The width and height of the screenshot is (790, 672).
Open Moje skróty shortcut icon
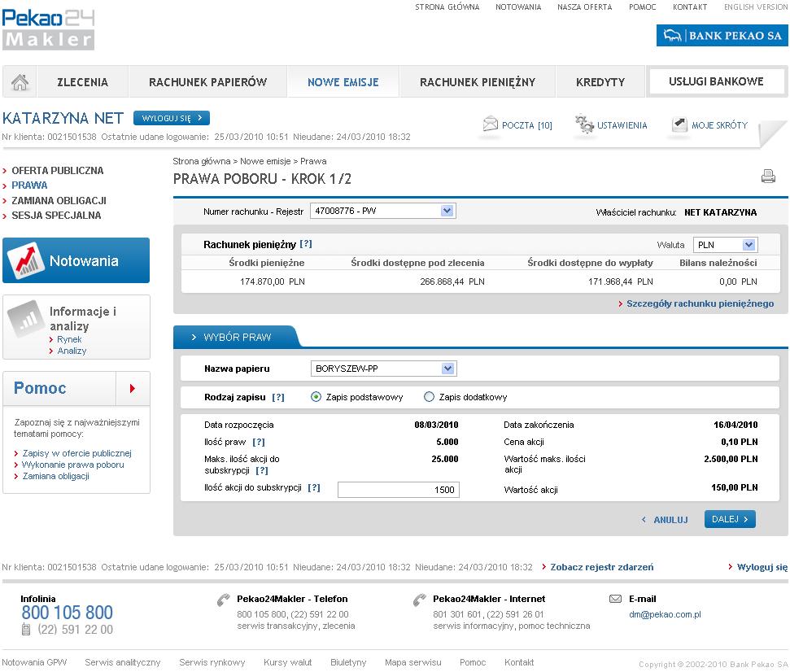pyautogui.click(x=679, y=124)
